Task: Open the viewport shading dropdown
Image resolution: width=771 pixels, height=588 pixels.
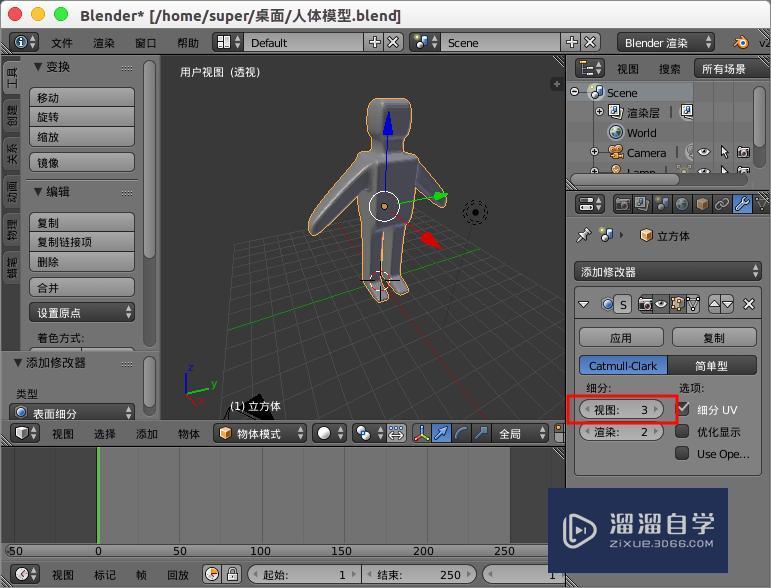Action: click(x=329, y=433)
